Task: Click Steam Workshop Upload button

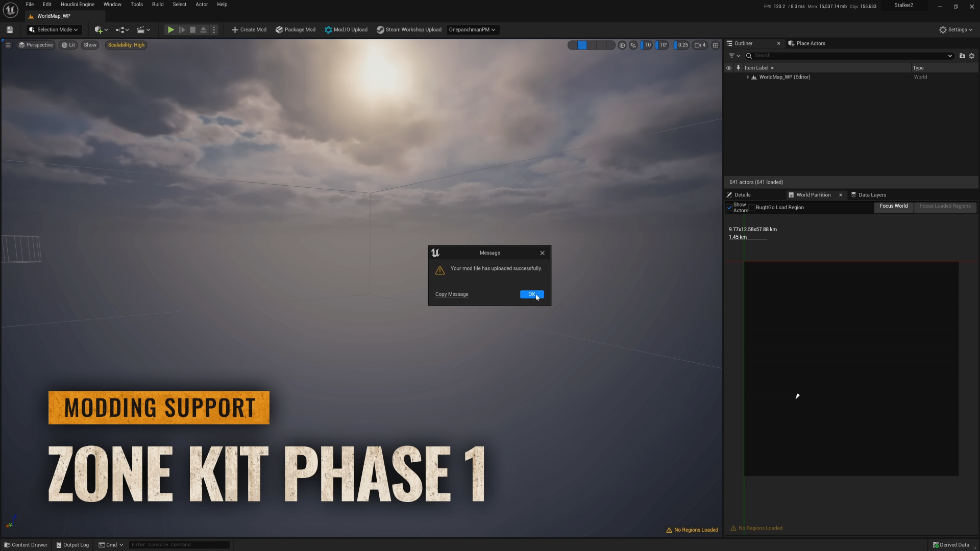Action: tap(409, 30)
